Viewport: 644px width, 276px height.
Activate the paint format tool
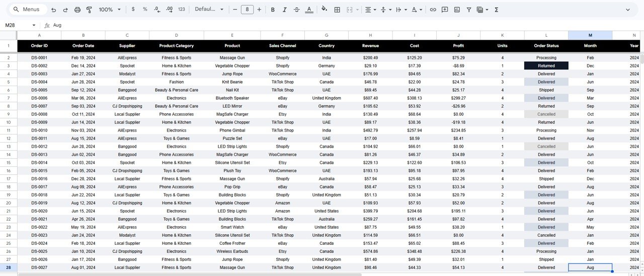90,10
